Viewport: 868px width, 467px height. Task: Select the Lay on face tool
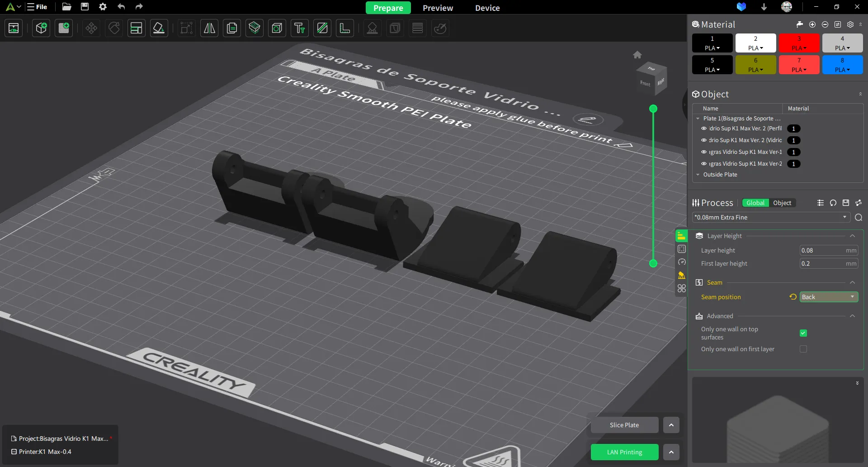pos(159,29)
